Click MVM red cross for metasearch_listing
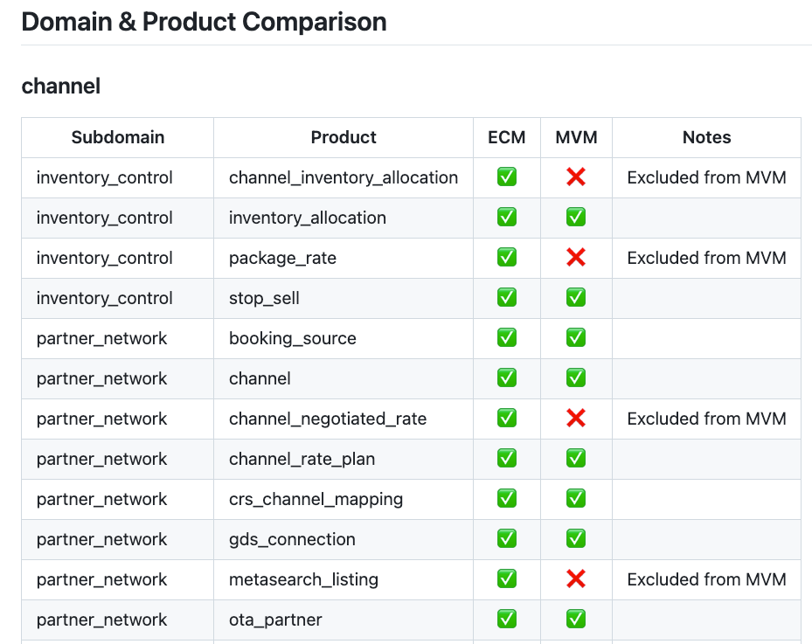 (x=576, y=578)
